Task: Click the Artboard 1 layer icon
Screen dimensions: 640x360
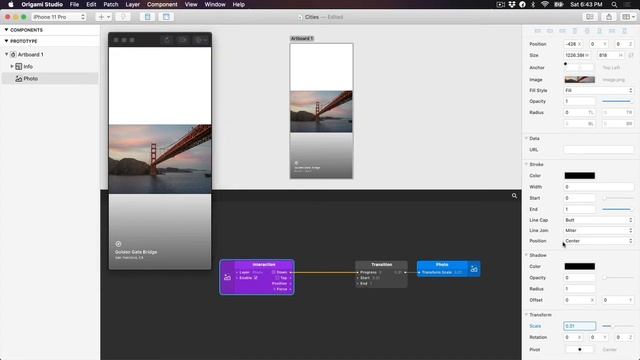Action: pos(13,54)
